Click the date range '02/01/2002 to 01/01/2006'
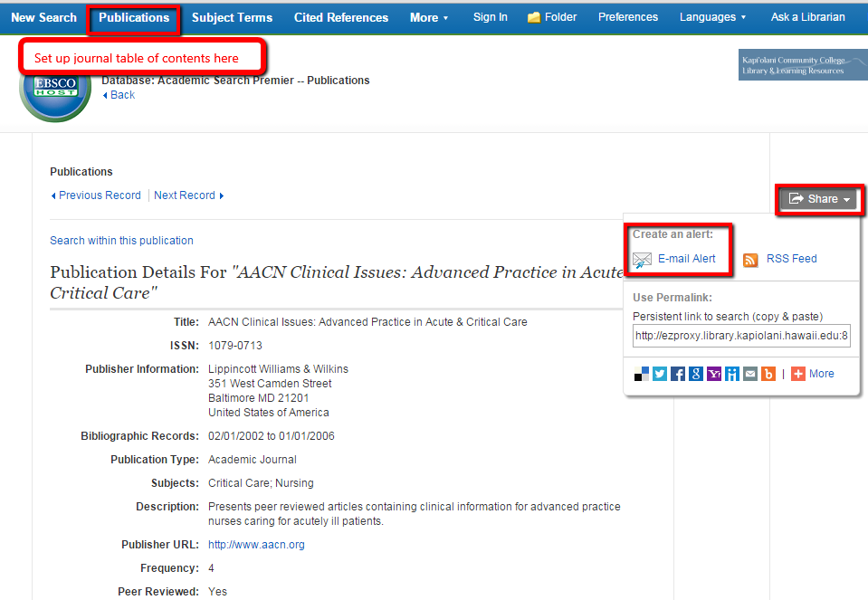The width and height of the screenshot is (868, 600). pos(272,436)
